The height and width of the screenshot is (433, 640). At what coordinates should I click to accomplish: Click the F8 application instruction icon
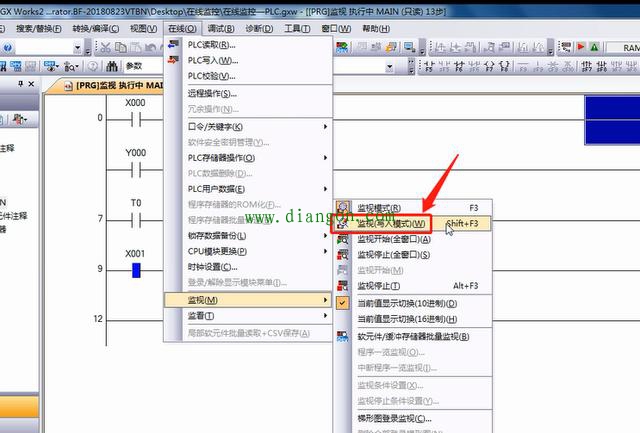pos(504,66)
